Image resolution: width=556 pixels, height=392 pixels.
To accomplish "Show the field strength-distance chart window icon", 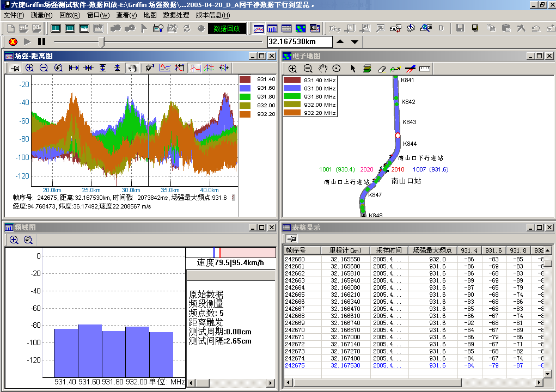I will [x=259, y=28].
